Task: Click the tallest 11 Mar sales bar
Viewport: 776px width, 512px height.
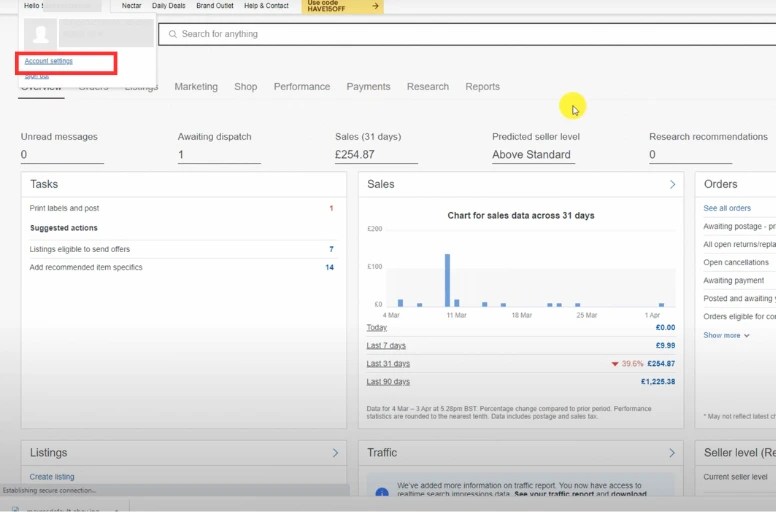Action: (x=447, y=280)
